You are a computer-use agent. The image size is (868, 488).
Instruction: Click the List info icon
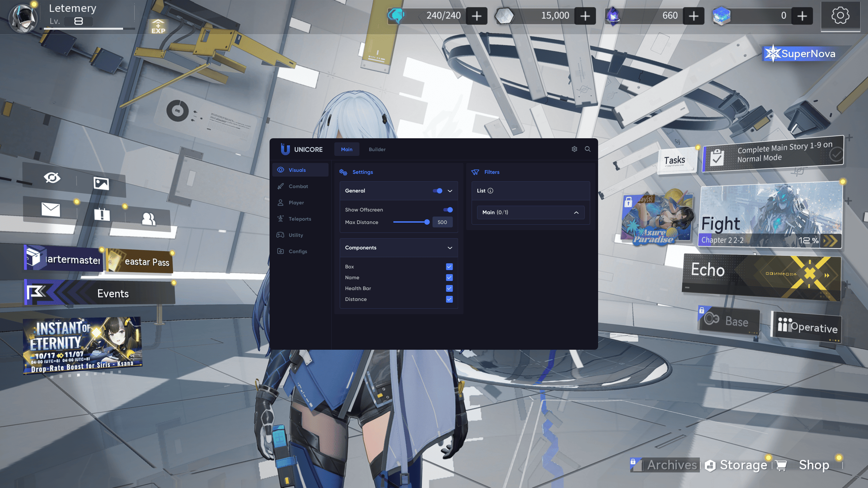pyautogui.click(x=490, y=191)
